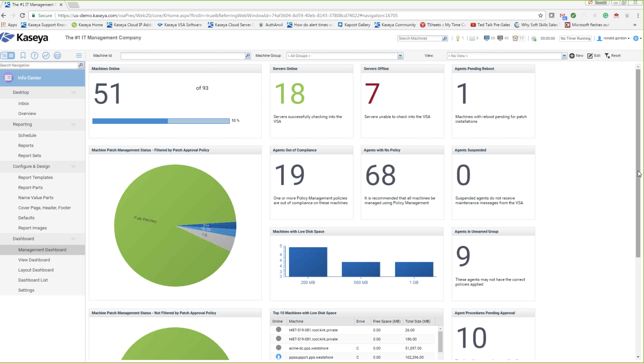Click the Machine Id input field

(183, 56)
